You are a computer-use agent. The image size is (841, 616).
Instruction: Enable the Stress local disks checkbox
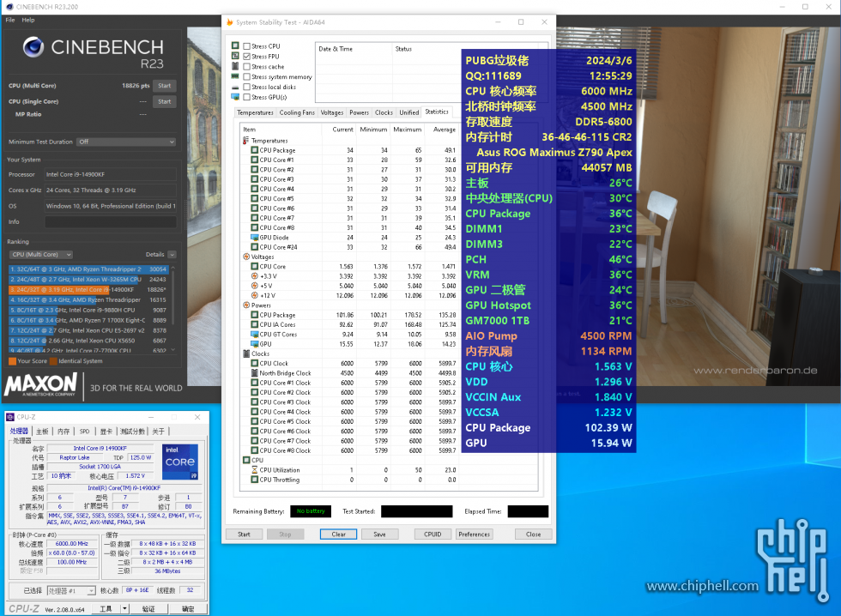pyautogui.click(x=247, y=87)
